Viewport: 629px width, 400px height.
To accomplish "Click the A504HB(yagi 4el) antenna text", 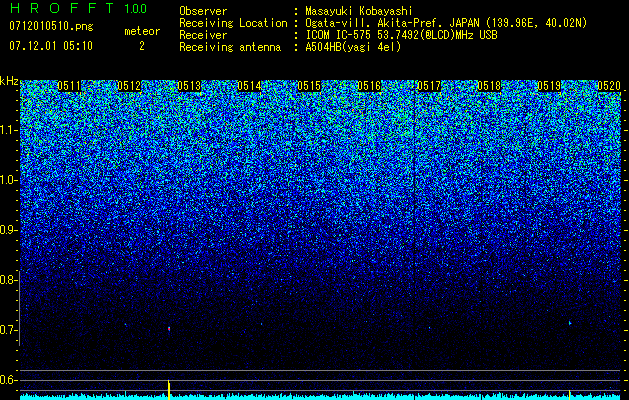I will (x=353, y=47).
